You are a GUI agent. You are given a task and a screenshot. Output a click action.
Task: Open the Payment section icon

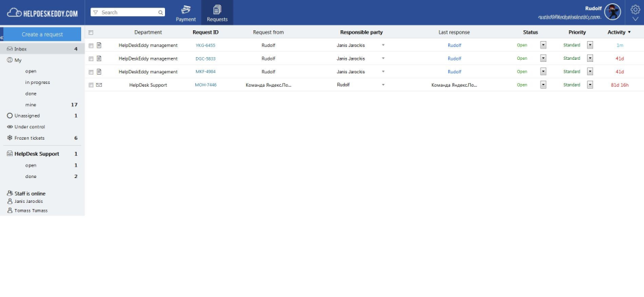tap(186, 9)
